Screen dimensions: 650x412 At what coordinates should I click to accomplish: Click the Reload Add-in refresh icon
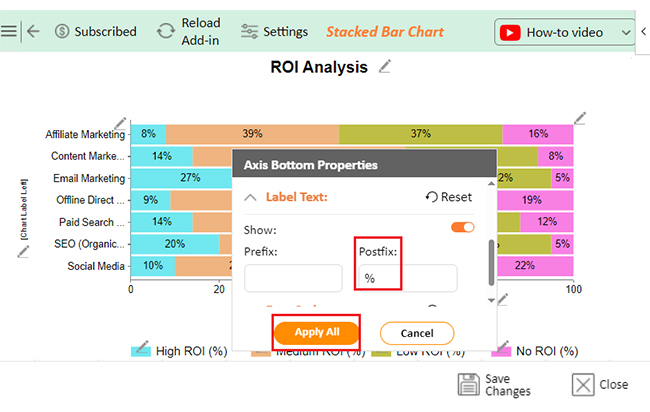point(166,31)
